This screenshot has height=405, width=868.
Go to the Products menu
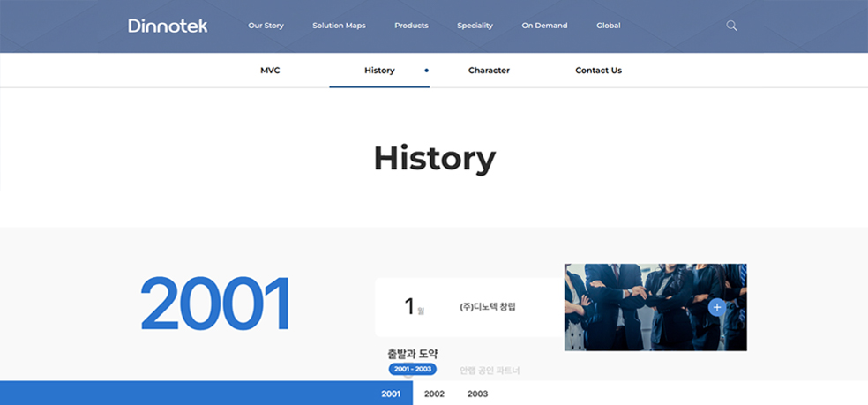[411, 26]
